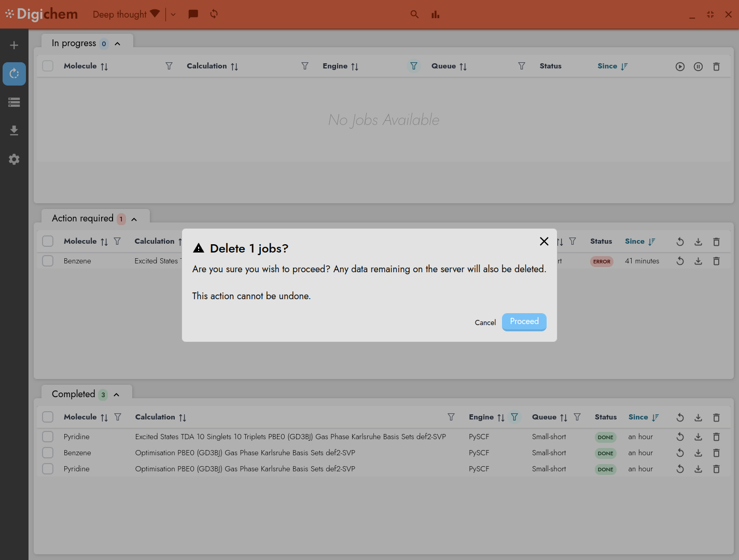Open settings gear in sidebar

click(x=14, y=159)
